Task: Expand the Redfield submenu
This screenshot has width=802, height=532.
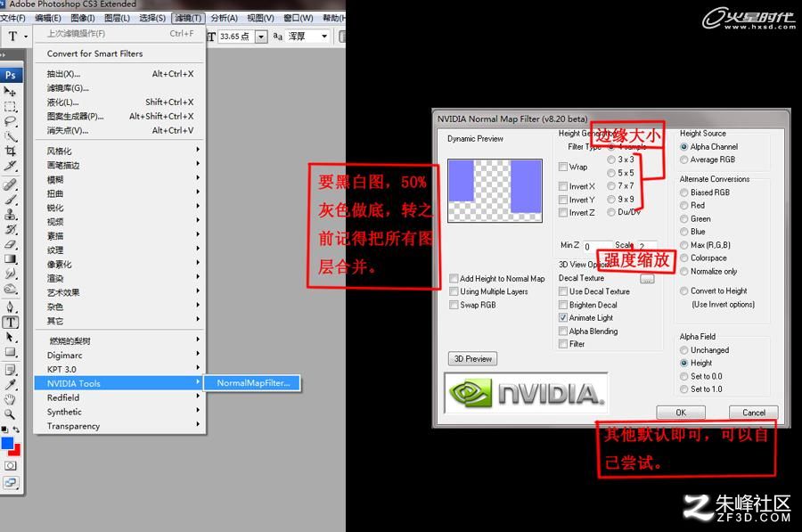Action: (x=119, y=397)
